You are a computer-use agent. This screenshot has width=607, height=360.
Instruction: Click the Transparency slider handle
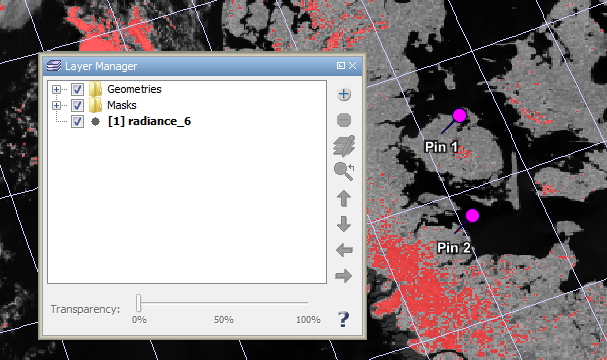coord(138,303)
